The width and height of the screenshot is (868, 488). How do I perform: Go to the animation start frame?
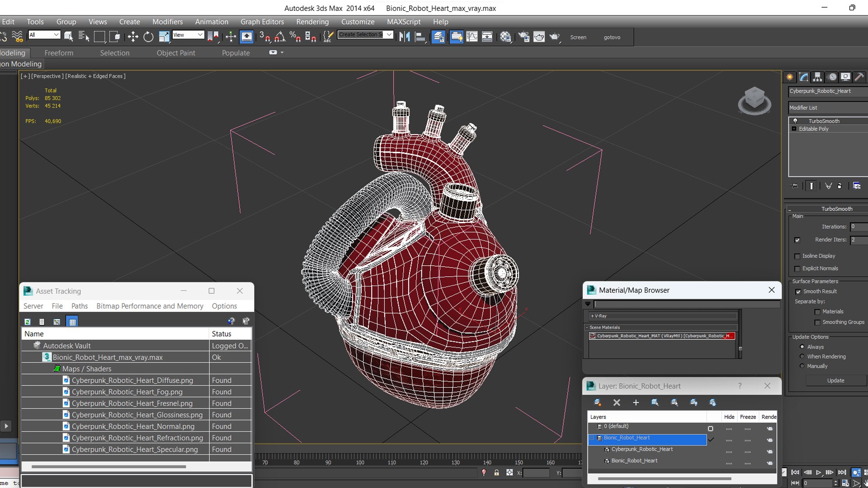[x=795, y=472]
